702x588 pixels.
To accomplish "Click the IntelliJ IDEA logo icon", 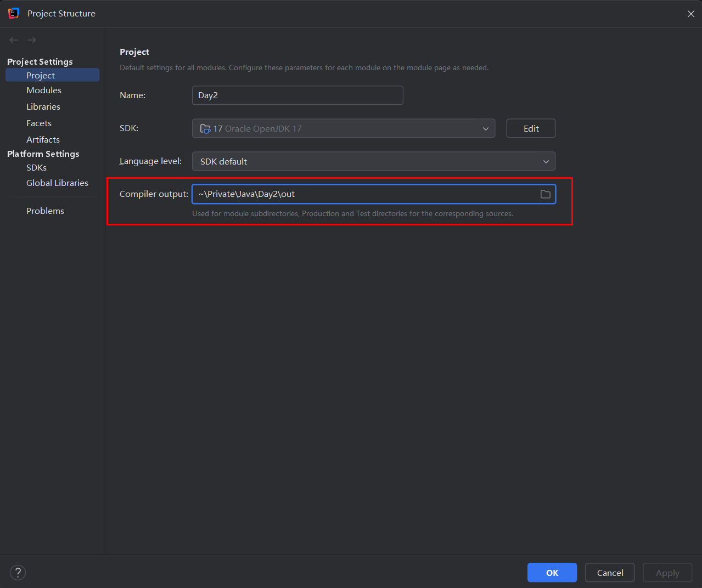I will coord(14,13).
